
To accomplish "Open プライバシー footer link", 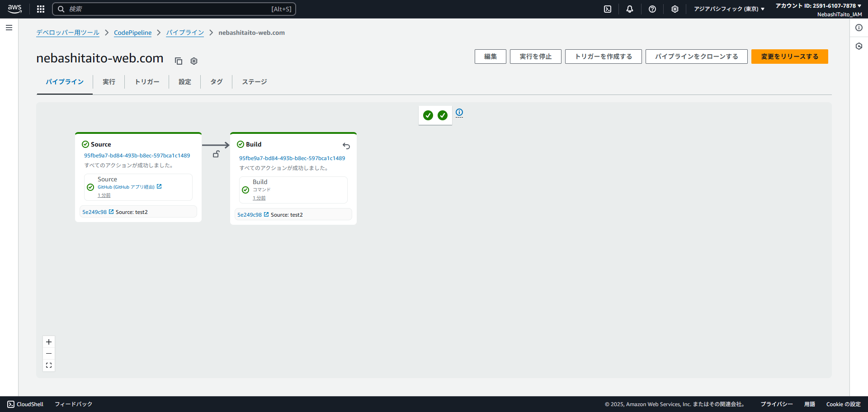I will [777, 404].
